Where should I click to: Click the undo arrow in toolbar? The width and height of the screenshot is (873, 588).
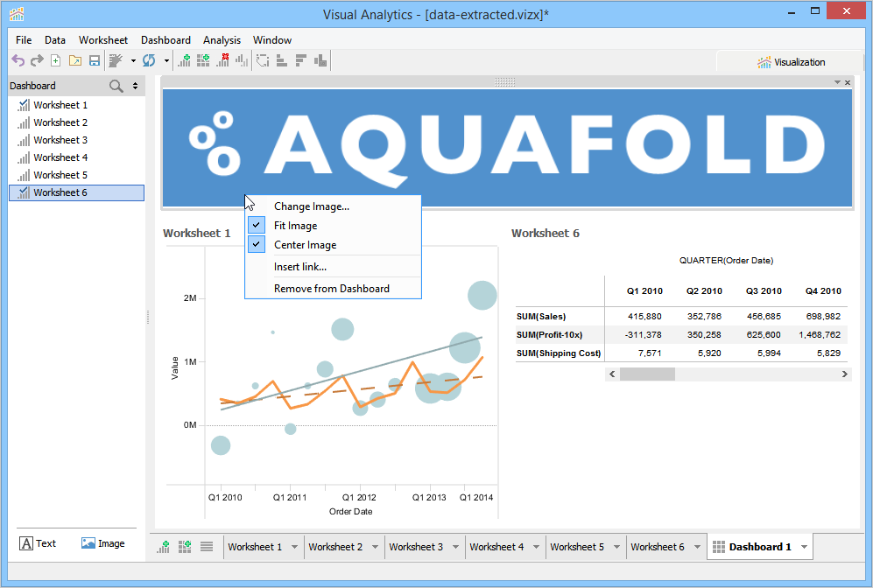click(x=18, y=60)
